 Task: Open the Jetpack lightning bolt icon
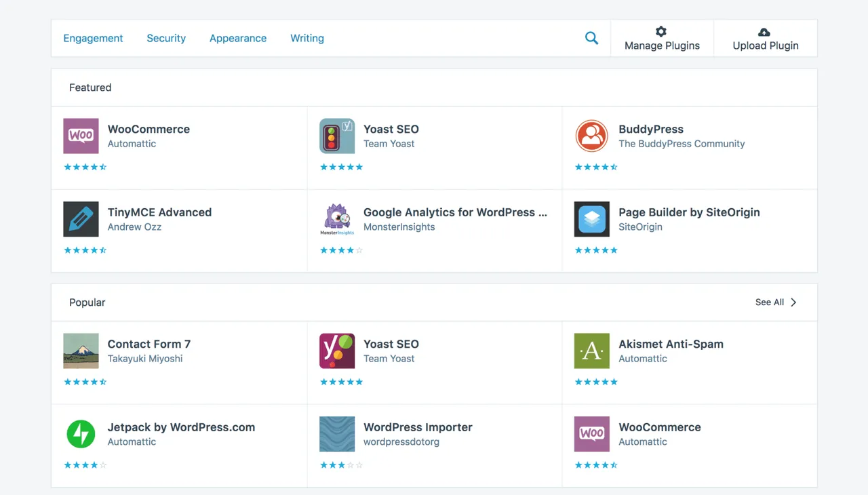pos(81,434)
